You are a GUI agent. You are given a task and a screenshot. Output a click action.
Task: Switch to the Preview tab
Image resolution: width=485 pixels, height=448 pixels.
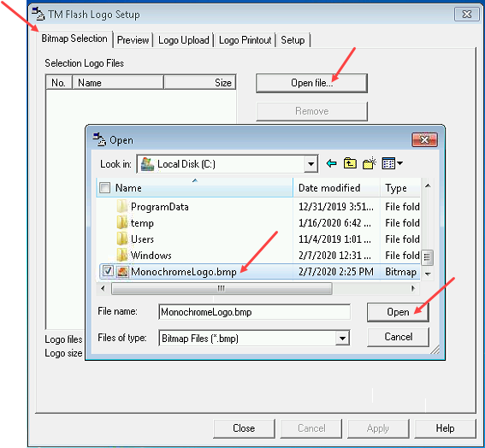point(133,40)
